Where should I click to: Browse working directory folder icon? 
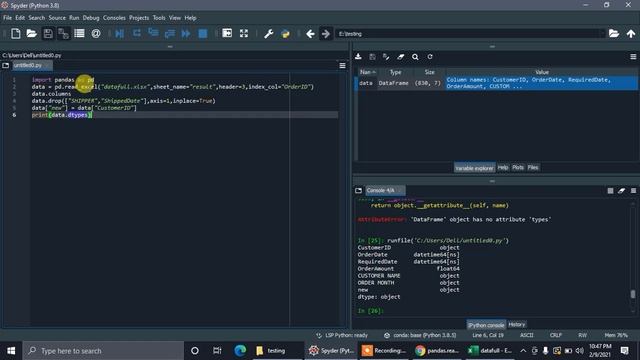point(614,33)
